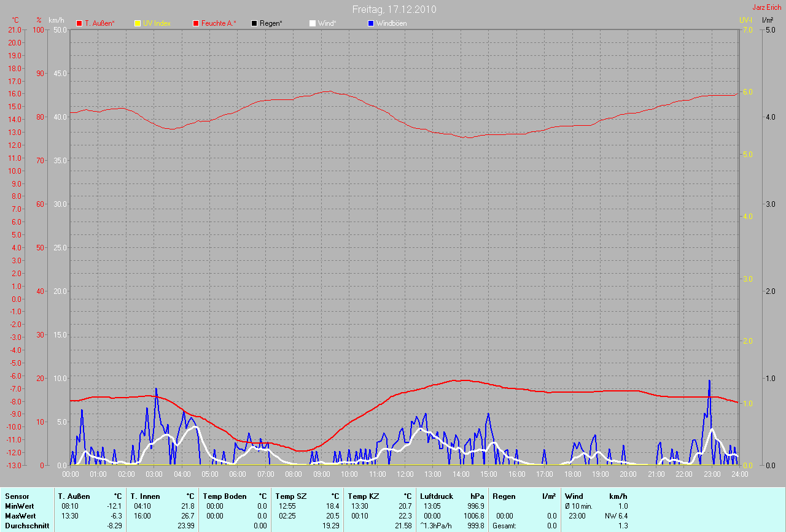Select the Luftdruck column header

point(437,496)
